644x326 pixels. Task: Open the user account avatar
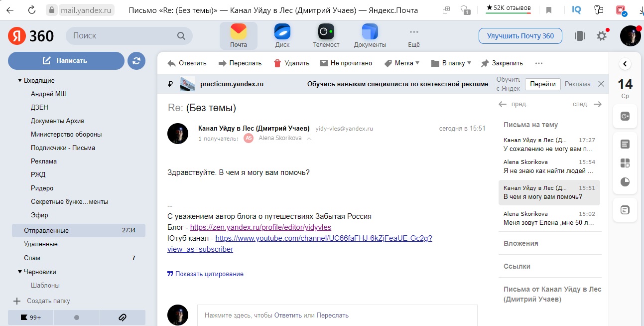[x=630, y=36]
